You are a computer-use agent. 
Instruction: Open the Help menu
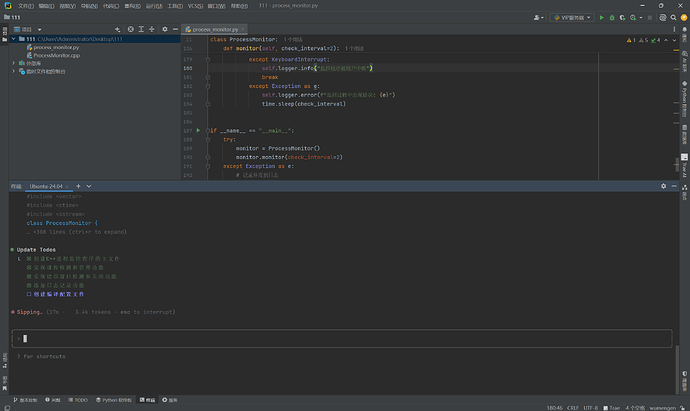(239, 6)
